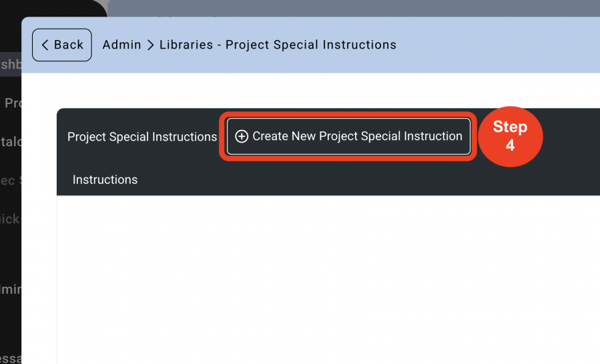Screen dimensions: 600x364
Task: Create New Project Special Instruction
Action: [348, 136]
